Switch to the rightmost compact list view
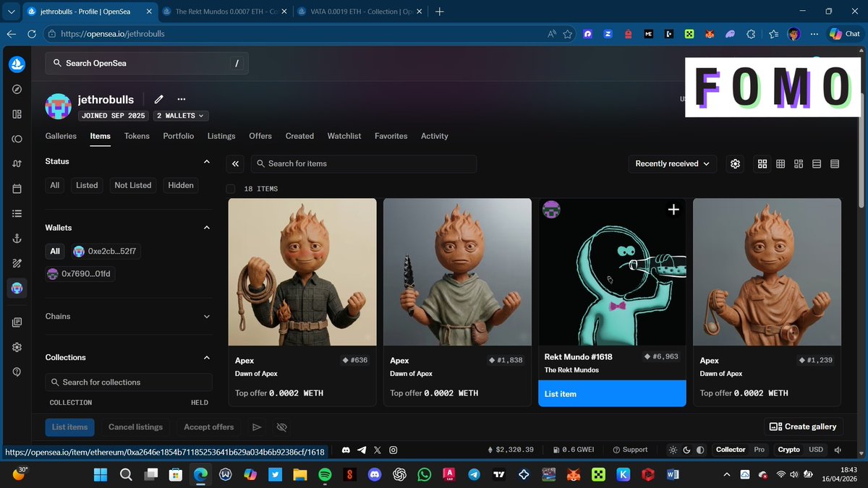 [x=835, y=164]
